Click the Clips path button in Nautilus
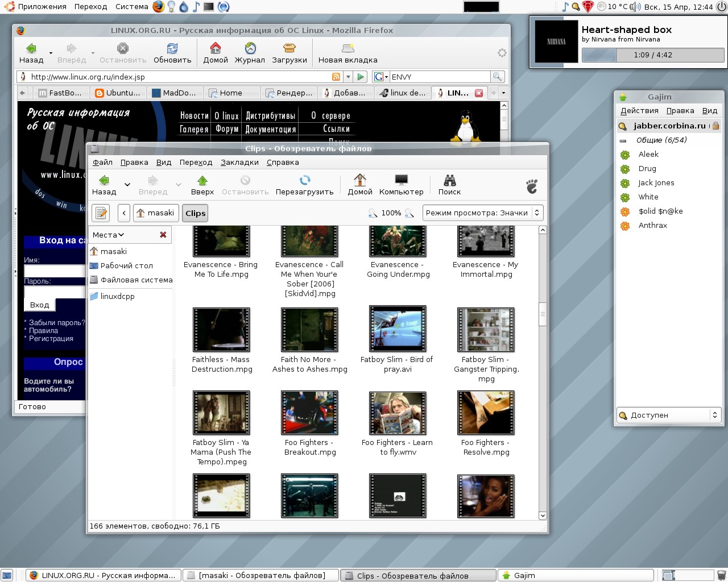Image resolution: width=728 pixels, height=582 pixels. tap(195, 213)
